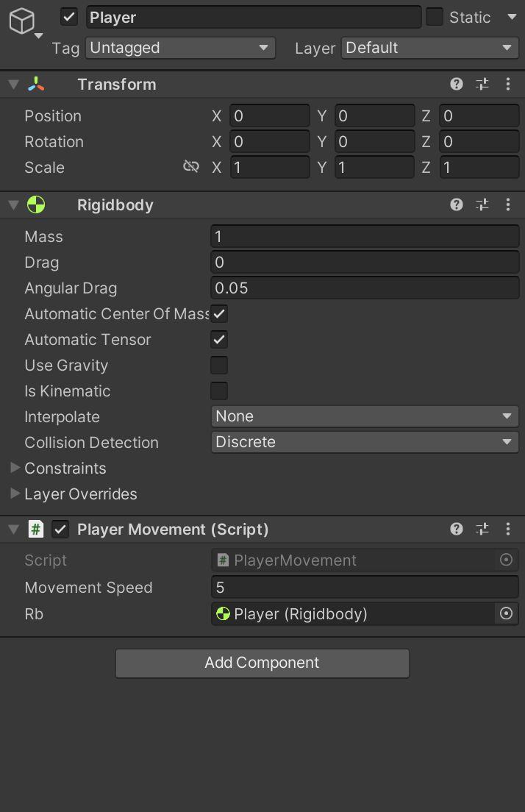Click the C# script icon in header
The image size is (525, 812).
[36, 529]
